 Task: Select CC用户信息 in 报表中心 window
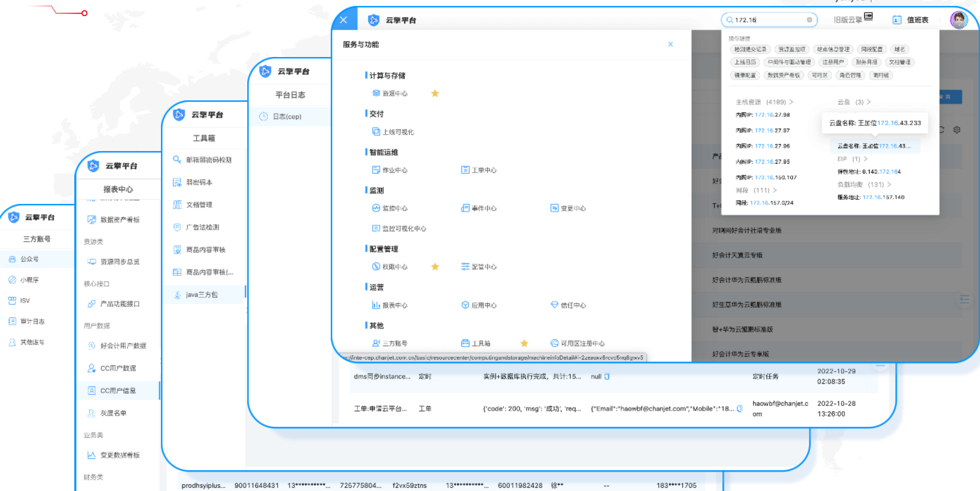119,391
